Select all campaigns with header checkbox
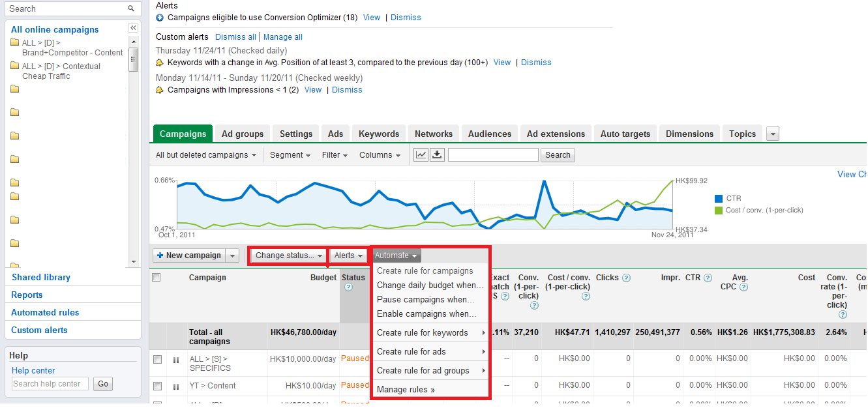 [x=156, y=278]
